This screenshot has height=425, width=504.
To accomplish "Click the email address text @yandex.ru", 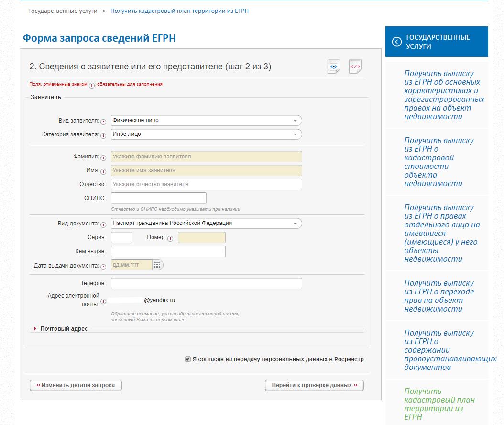I will click(x=159, y=300).
